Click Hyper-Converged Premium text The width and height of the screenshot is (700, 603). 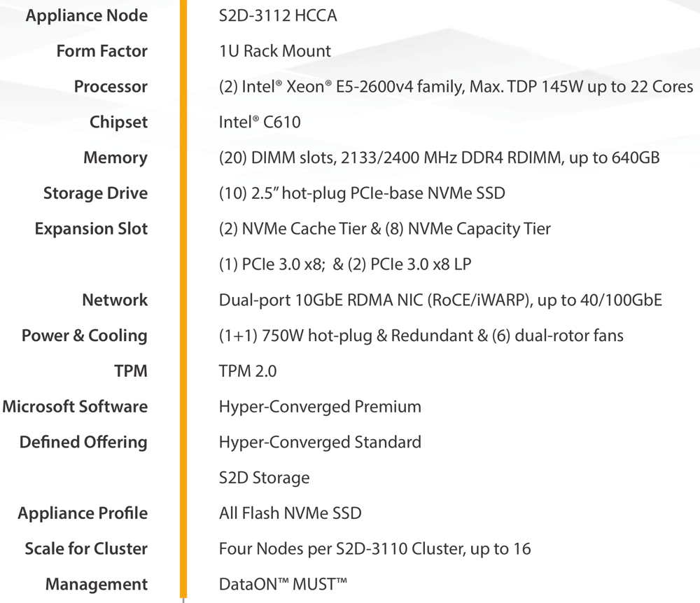pos(320,406)
